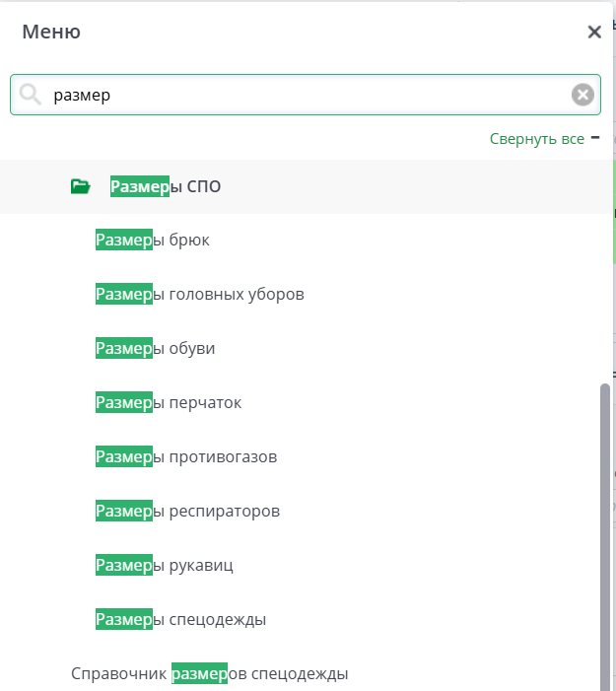This screenshot has height=691, width=616.
Task: Open Размеры брюк
Action: (153, 240)
